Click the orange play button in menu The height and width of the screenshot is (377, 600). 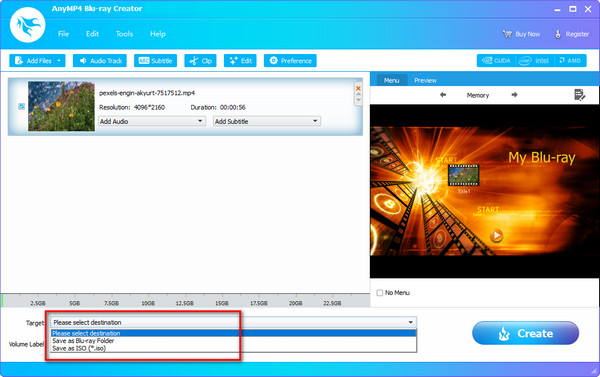click(496, 235)
